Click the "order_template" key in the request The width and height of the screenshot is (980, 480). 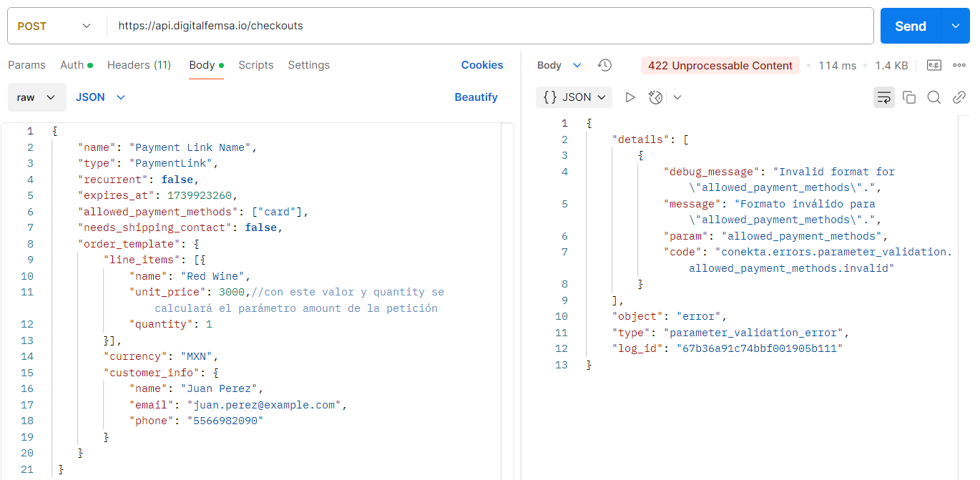point(128,244)
